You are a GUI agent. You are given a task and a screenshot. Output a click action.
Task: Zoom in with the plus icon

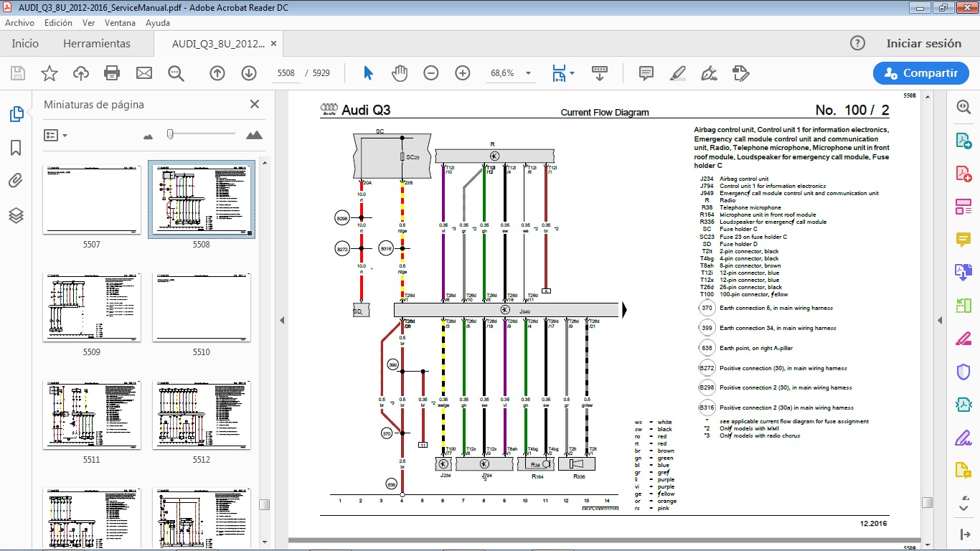463,73
